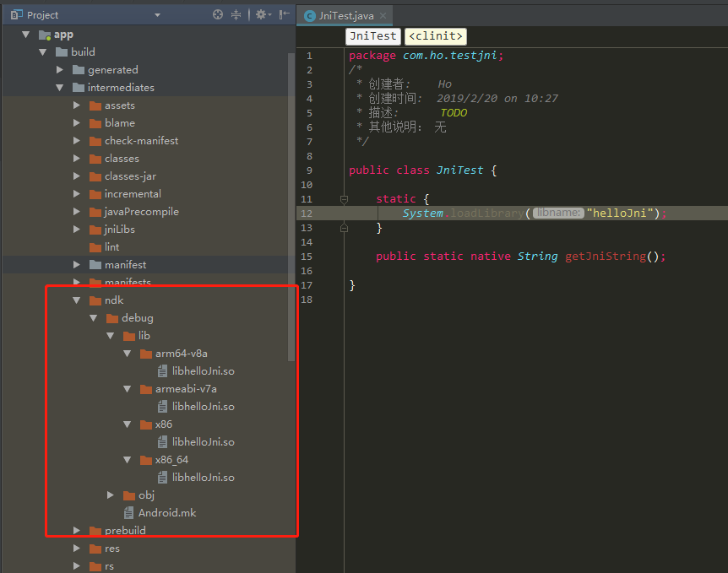The height and width of the screenshot is (573, 728).
Task: Expand the classes folder
Action: [x=77, y=158]
